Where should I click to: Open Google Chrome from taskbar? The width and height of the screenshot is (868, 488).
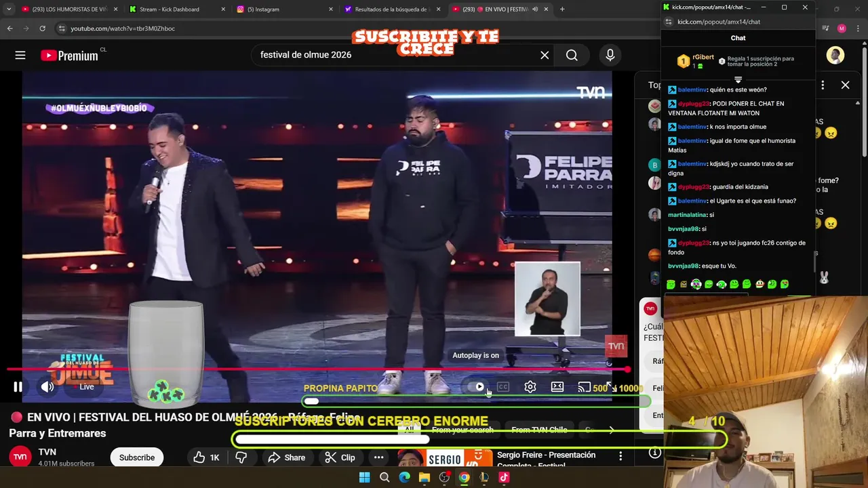464,477
